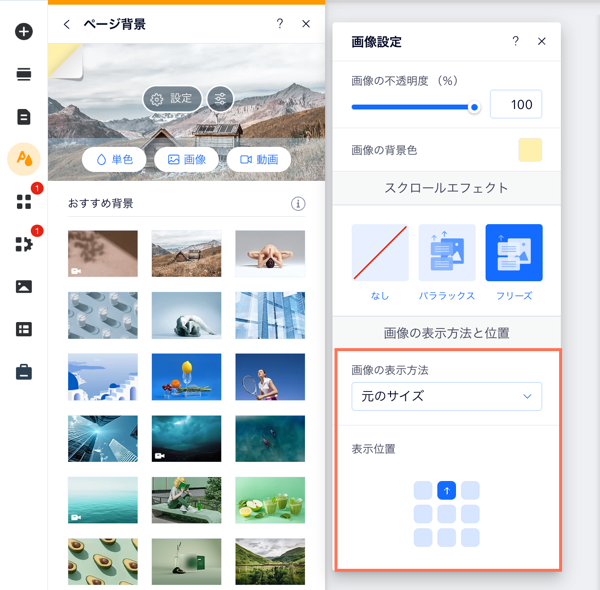Screen dimensions: 600x590
Task: Open the Sections icon in left sidebar
Action: [24, 74]
